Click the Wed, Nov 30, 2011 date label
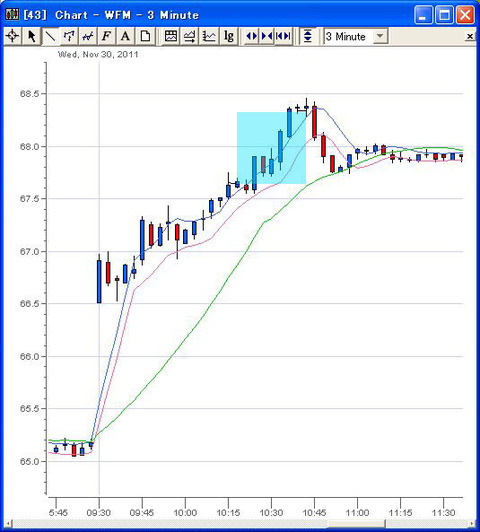480x532 pixels. pyautogui.click(x=98, y=55)
